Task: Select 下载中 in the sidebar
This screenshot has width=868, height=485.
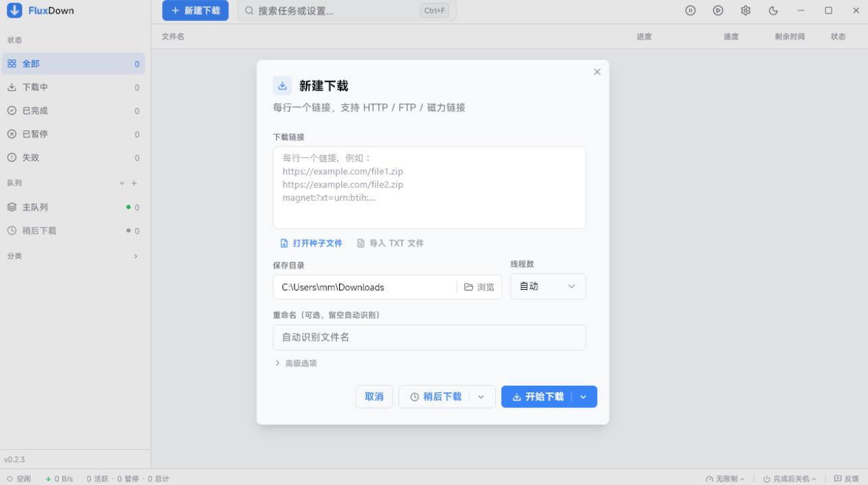Action: click(x=73, y=87)
